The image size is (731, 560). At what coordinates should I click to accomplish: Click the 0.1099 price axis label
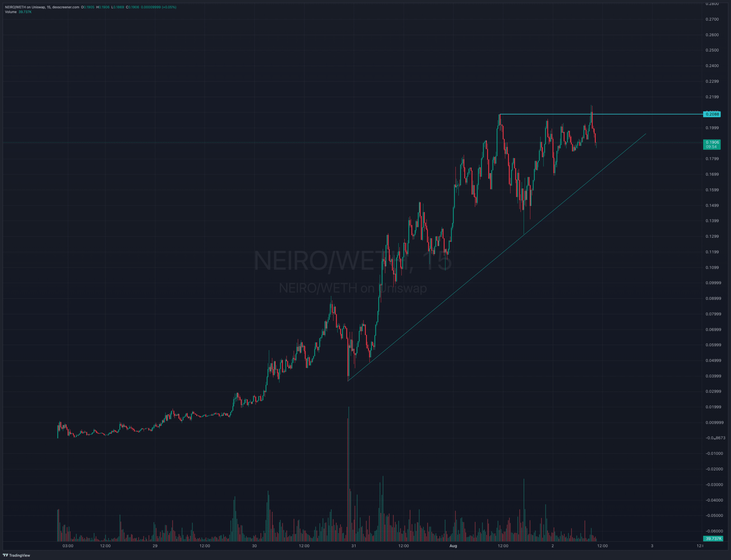[712, 267]
